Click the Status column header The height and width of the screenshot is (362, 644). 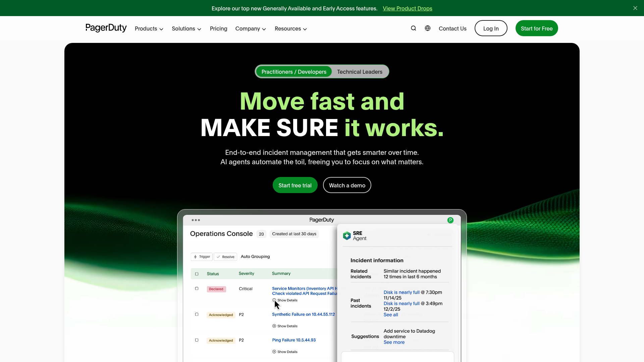[213, 274]
